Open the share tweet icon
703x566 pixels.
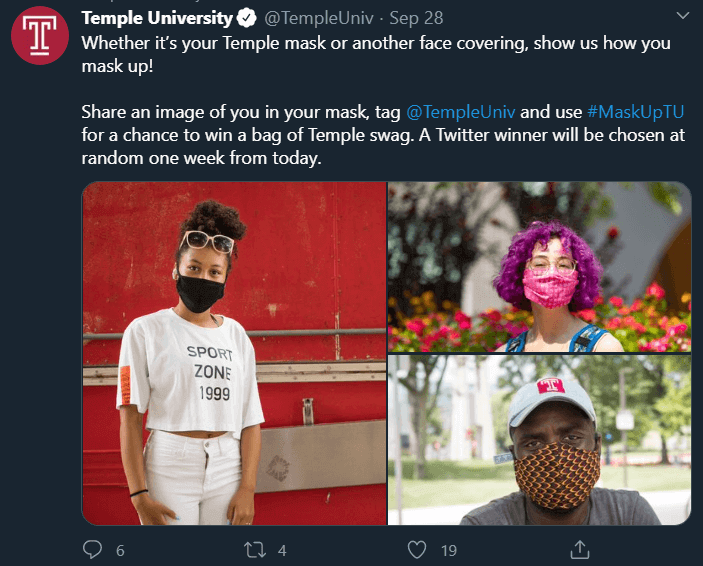[x=579, y=549]
